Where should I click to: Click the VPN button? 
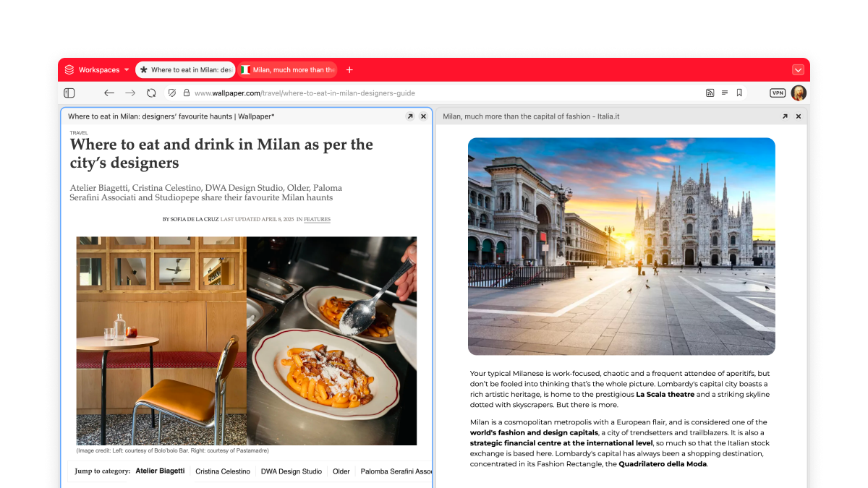tap(778, 93)
